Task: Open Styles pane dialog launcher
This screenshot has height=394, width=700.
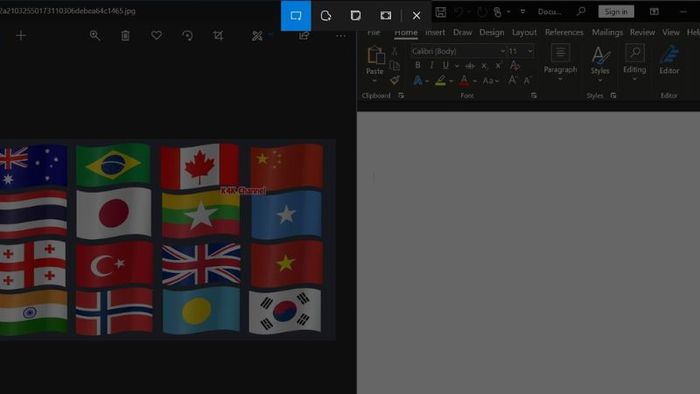Action: pyautogui.click(x=613, y=95)
